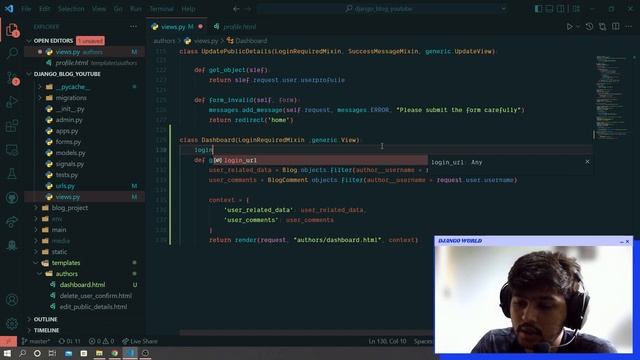Open the Source Control view

coord(12,78)
